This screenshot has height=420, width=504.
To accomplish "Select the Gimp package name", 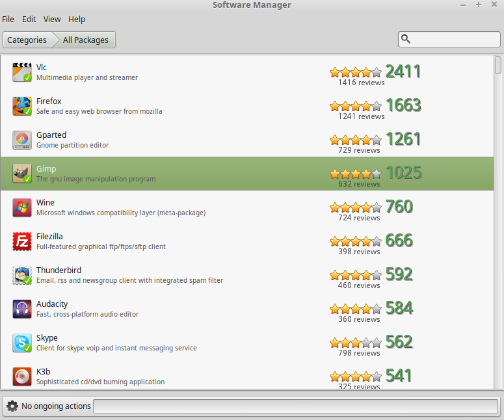I will [x=46, y=168].
